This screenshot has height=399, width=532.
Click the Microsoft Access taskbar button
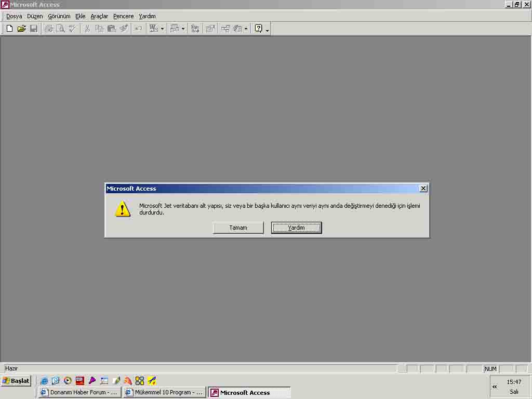pyautogui.click(x=249, y=393)
